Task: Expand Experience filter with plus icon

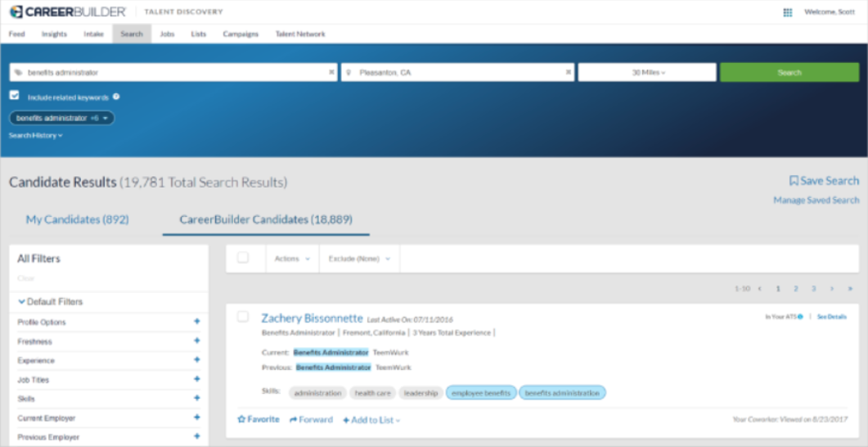Action: [x=196, y=359]
